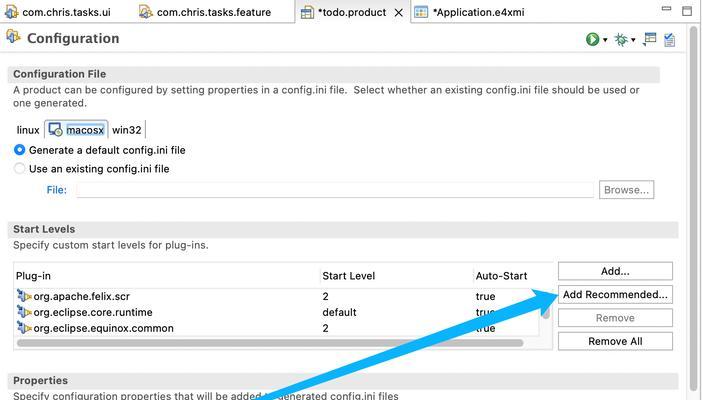Click the validate checklist icon
702x400 pixels.
(x=669, y=39)
